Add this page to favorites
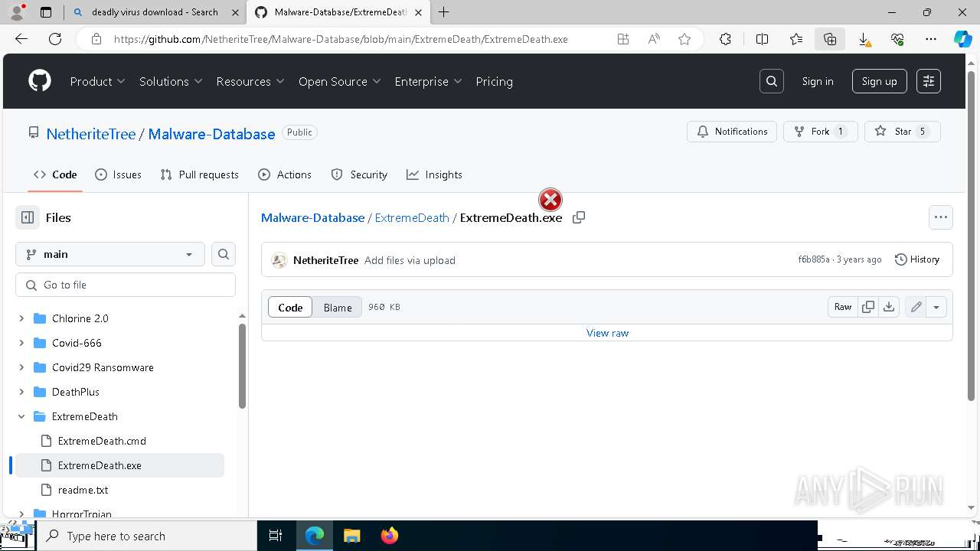Viewport: 980px width, 551px height. 684,39
